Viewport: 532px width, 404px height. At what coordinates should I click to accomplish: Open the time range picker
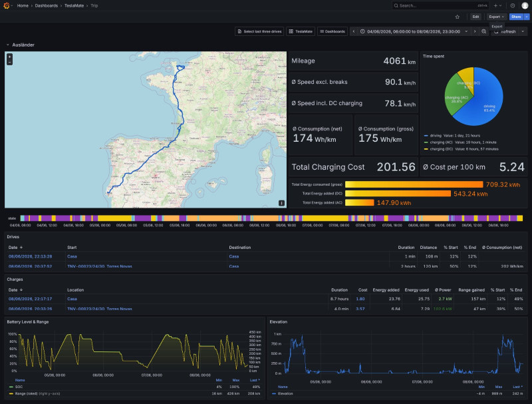click(x=414, y=31)
